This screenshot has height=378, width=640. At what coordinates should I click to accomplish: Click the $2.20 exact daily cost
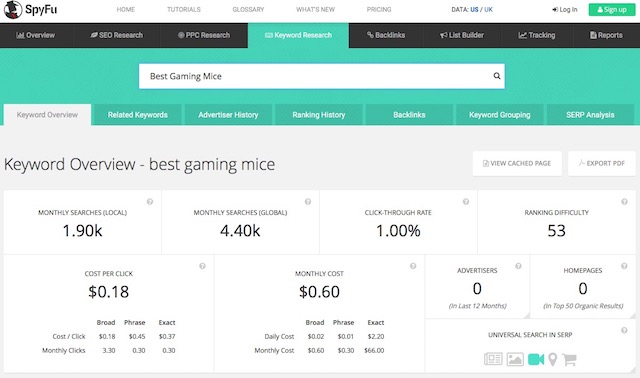pos(376,336)
